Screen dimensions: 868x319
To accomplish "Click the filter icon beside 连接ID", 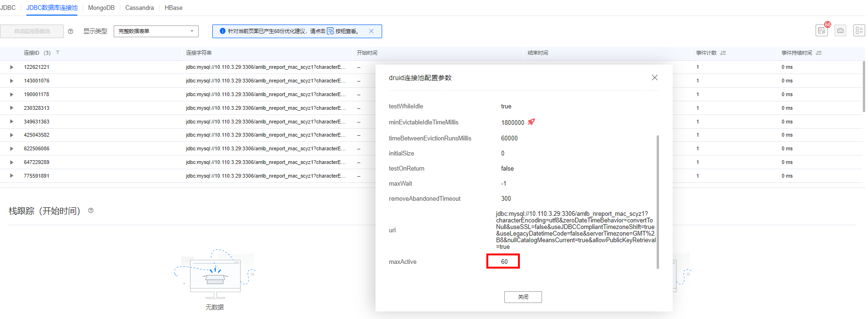I will 58,53.
